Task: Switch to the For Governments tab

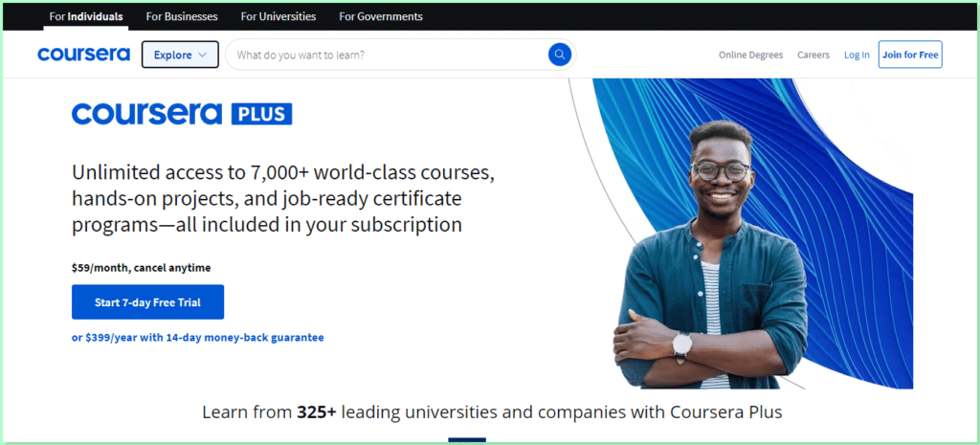Action: 381,16
